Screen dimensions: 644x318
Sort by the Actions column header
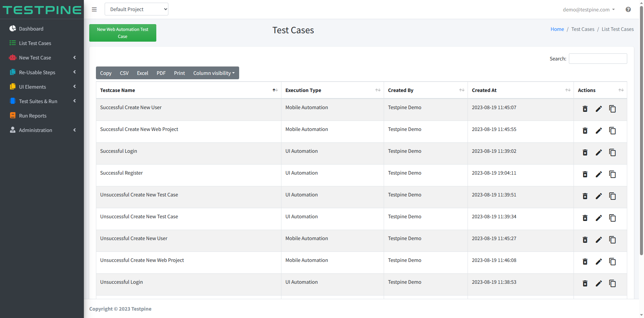(x=600, y=90)
